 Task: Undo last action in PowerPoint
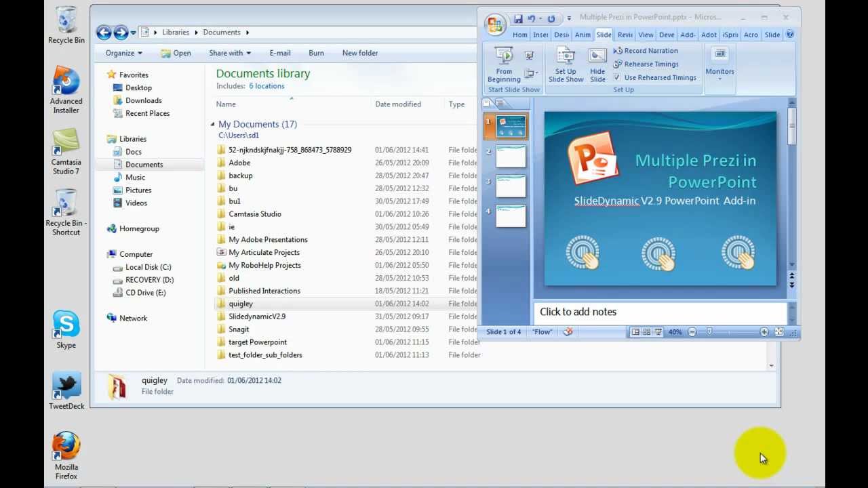click(x=532, y=18)
